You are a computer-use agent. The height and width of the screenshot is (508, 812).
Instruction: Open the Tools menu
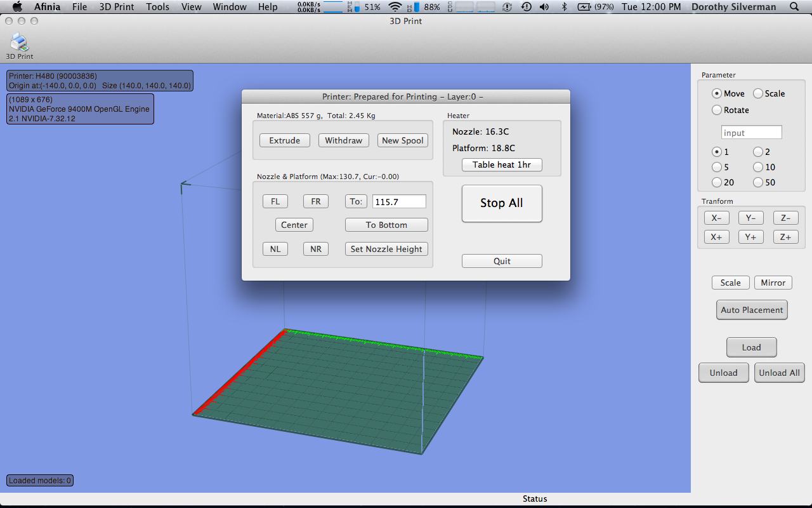(157, 7)
